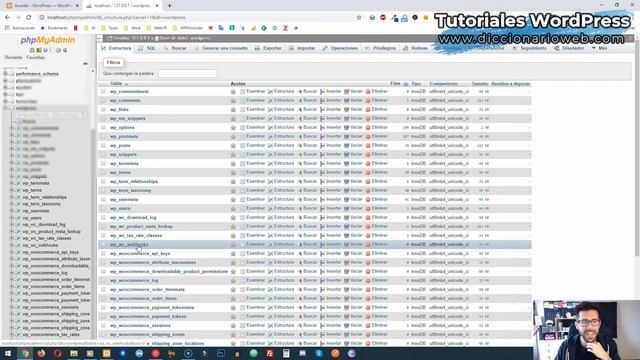Open Estructura for wp_links table
This screenshot has width=640, height=360.
click(281, 109)
